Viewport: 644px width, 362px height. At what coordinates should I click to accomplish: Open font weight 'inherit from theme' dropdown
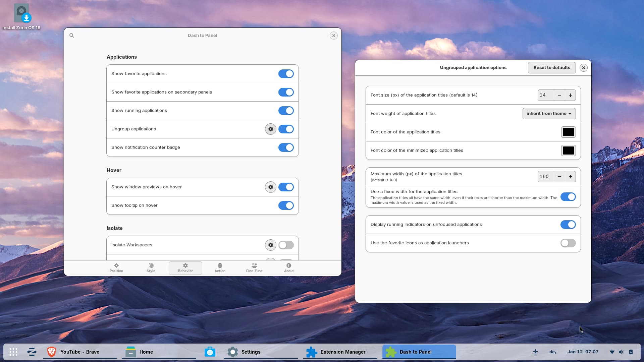click(549, 114)
